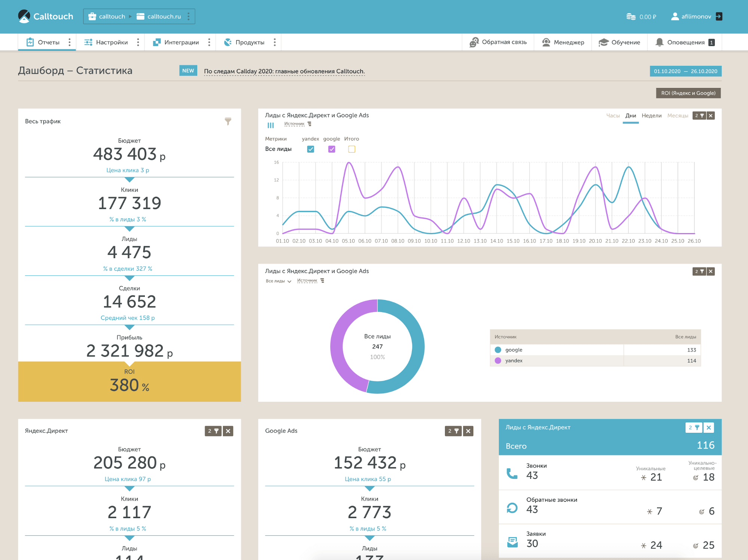The width and height of the screenshot is (748, 560).
Task: Click the Обратная связь feedback icon
Action: 474,42
